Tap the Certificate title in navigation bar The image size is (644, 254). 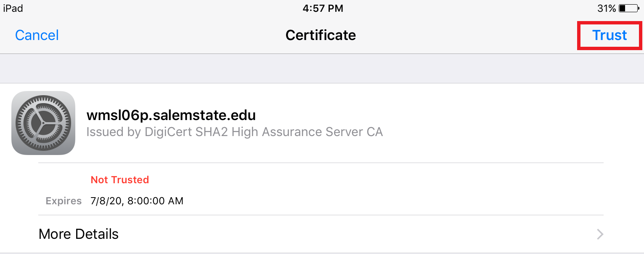321,35
